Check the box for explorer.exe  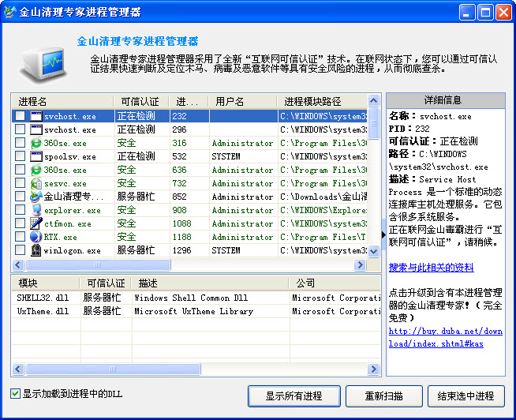pos(21,210)
